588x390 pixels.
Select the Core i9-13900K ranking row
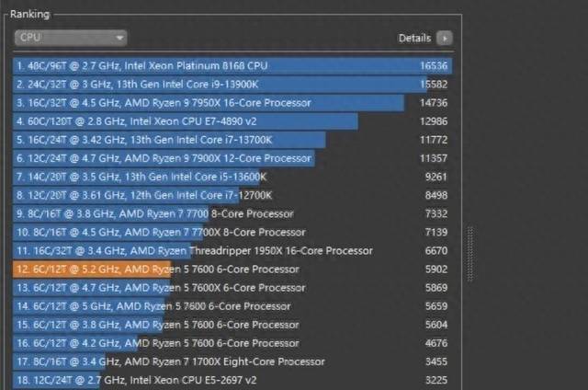click(x=232, y=84)
